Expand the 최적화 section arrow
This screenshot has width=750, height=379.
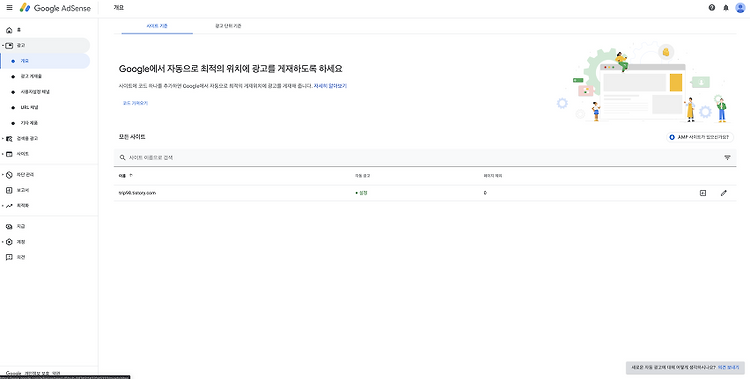tap(2, 206)
